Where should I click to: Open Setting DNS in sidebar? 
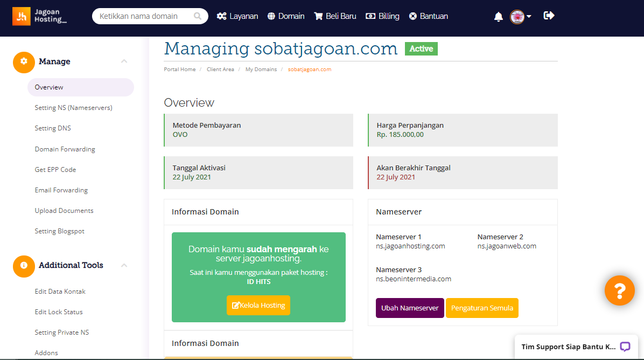tap(53, 128)
